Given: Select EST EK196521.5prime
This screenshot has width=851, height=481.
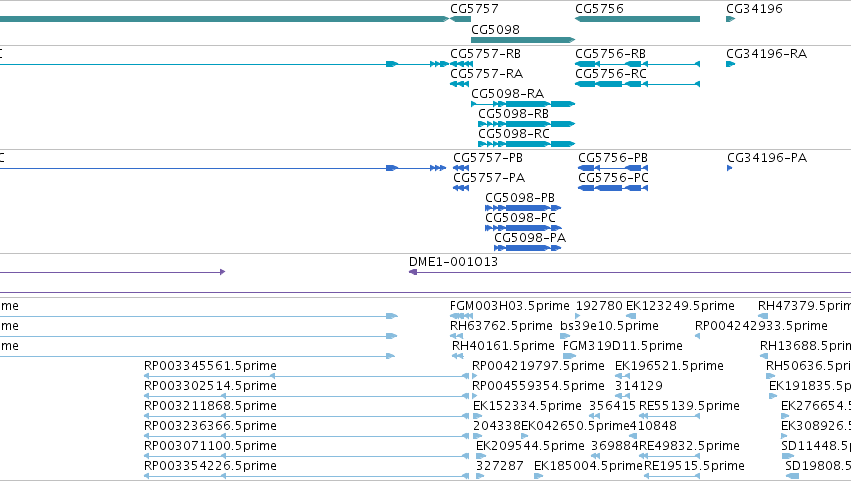Looking at the screenshot, I should [x=669, y=366].
